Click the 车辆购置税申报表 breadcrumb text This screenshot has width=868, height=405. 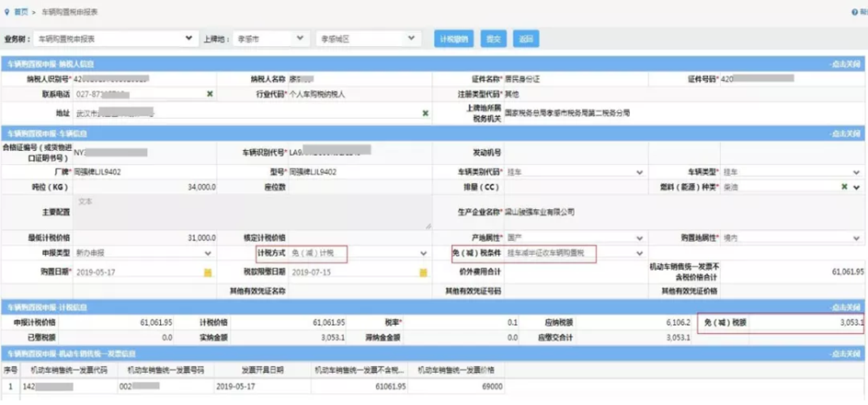tap(69, 12)
